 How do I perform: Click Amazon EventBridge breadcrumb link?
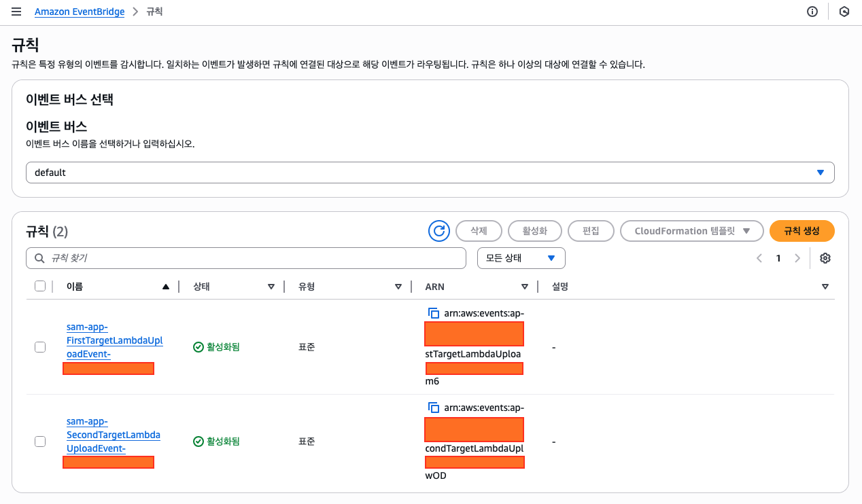click(80, 12)
